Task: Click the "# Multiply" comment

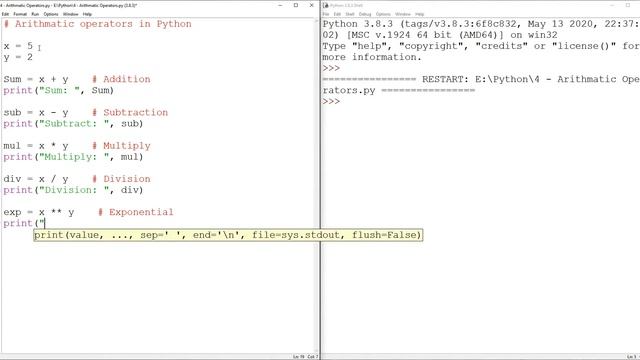Action: (121, 146)
